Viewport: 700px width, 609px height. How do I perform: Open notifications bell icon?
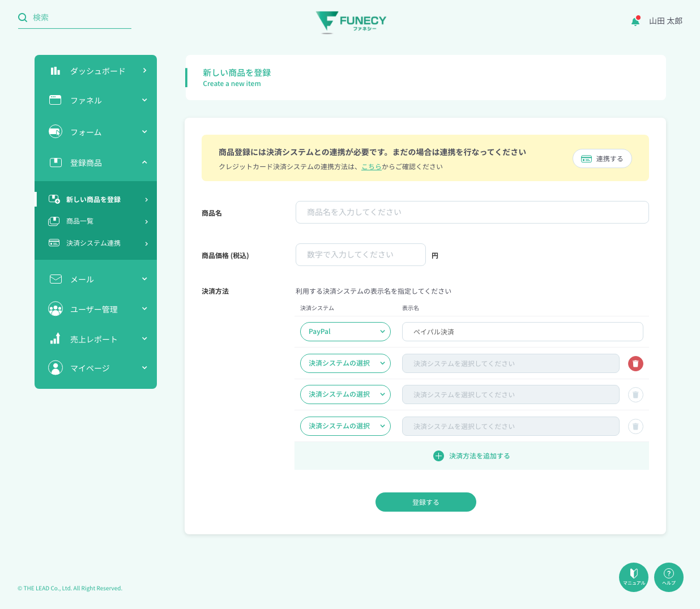pos(635,21)
